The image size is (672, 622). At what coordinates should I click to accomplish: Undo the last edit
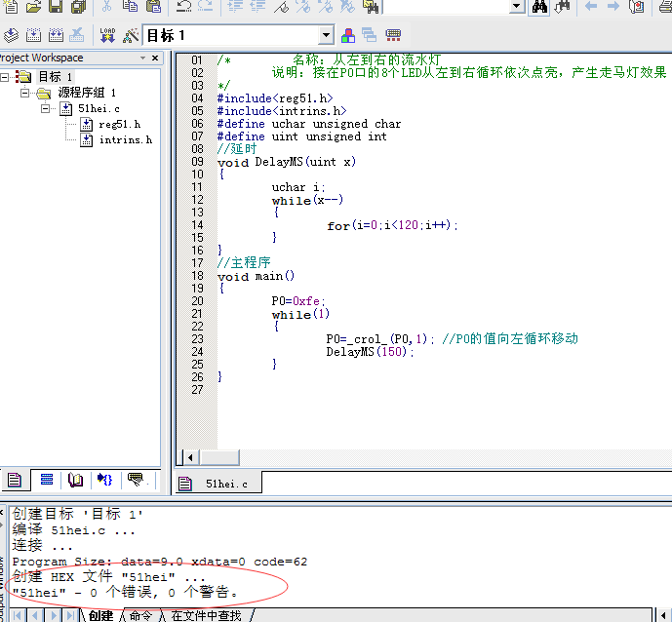tap(184, 6)
